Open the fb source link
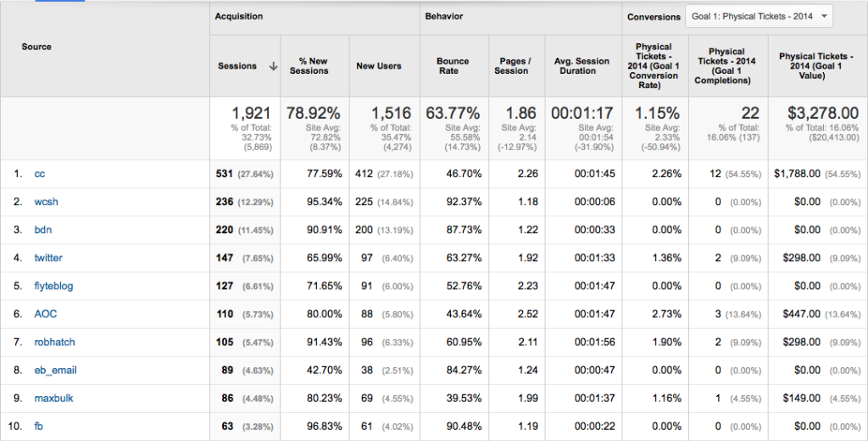 click(x=38, y=427)
